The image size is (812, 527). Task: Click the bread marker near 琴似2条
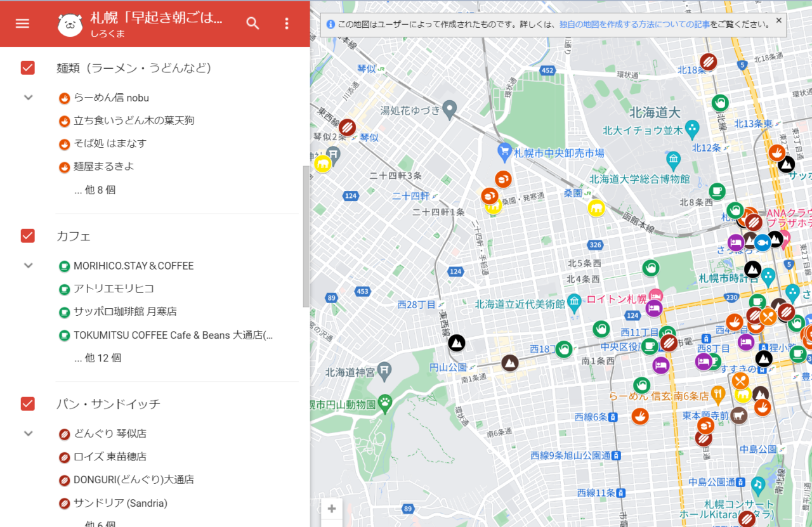tap(348, 127)
